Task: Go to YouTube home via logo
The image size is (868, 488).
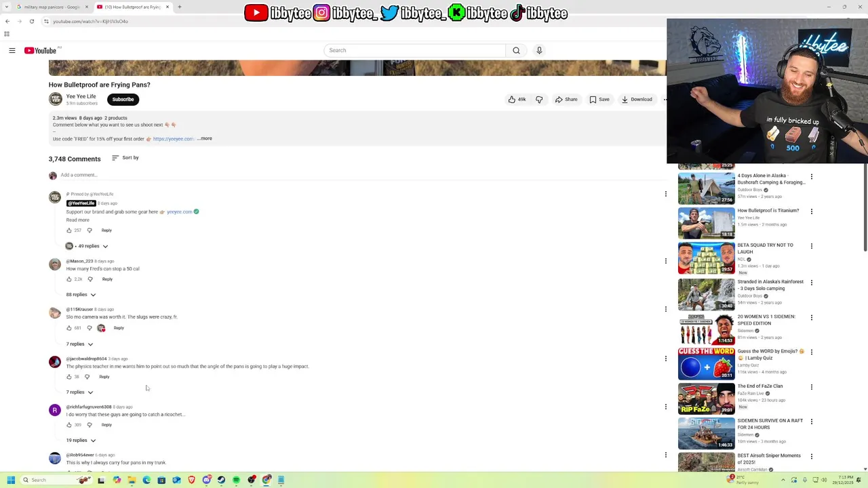Action: pos(41,50)
